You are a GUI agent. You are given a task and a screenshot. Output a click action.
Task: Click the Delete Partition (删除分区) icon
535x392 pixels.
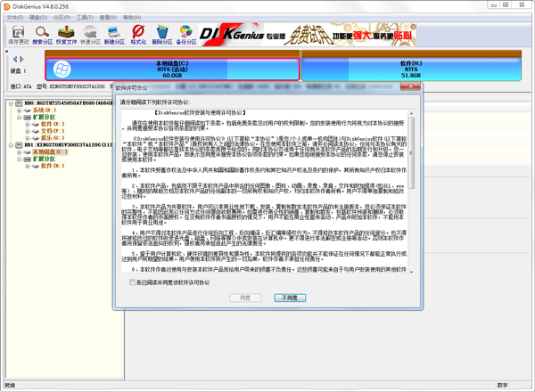coord(162,34)
